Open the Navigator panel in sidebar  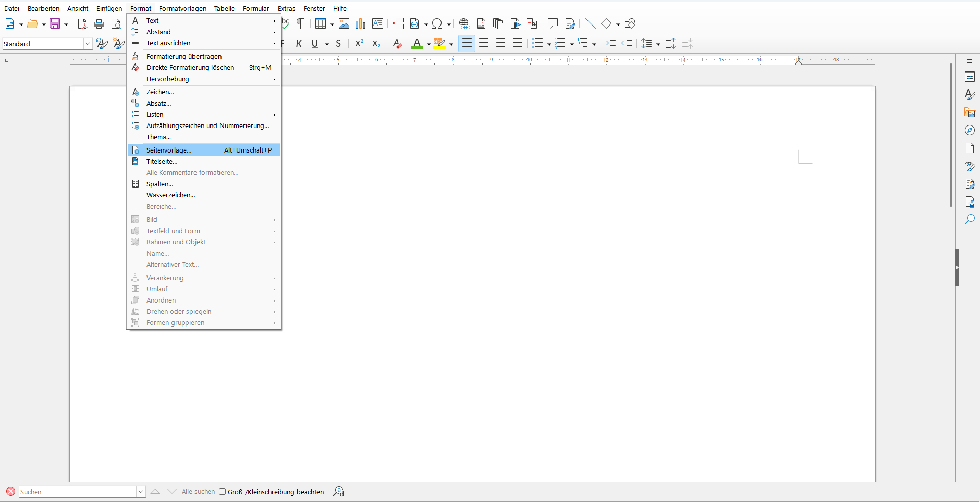pyautogui.click(x=970, y=131)
